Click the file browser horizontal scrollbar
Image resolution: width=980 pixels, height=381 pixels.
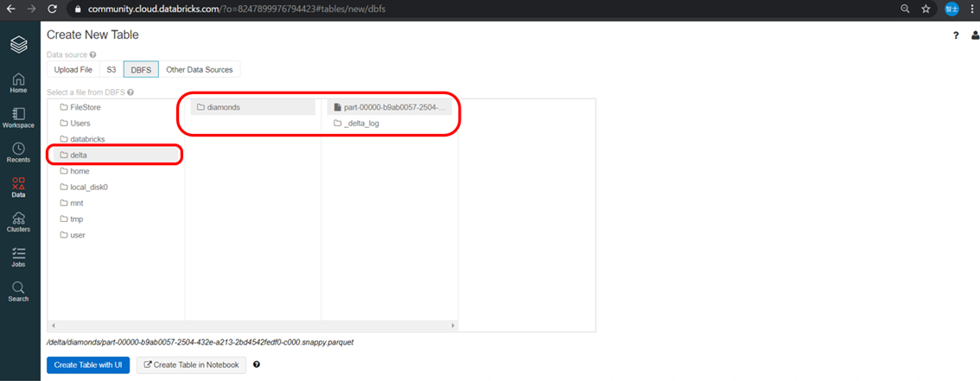coord(253,326)
